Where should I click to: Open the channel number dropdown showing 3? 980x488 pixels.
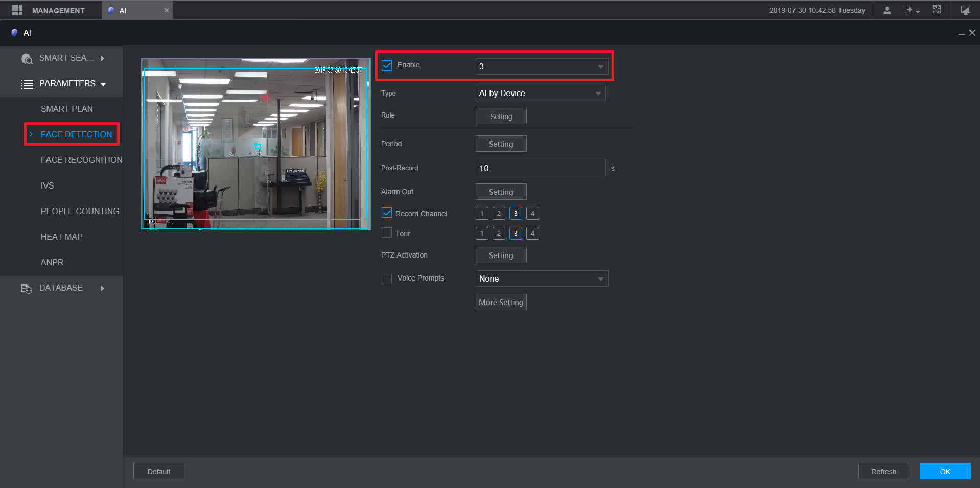coord(542,66)
